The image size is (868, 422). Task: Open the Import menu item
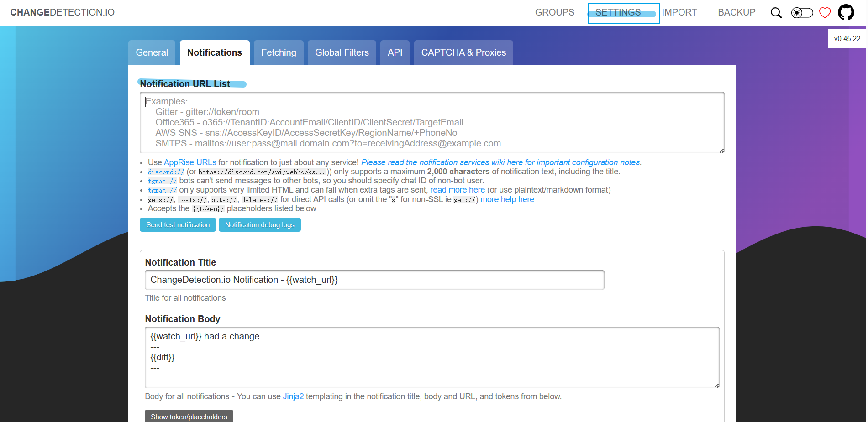[679, 12]
